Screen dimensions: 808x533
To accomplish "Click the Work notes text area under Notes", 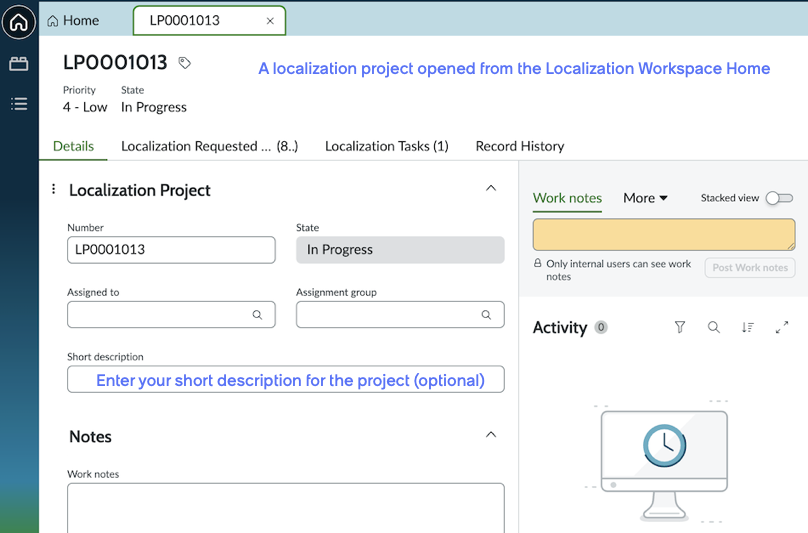I will (x=285, y=508).
